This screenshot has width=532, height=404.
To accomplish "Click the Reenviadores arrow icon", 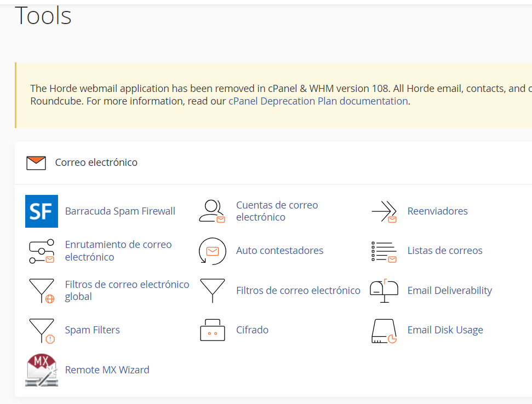I will 384,211.
